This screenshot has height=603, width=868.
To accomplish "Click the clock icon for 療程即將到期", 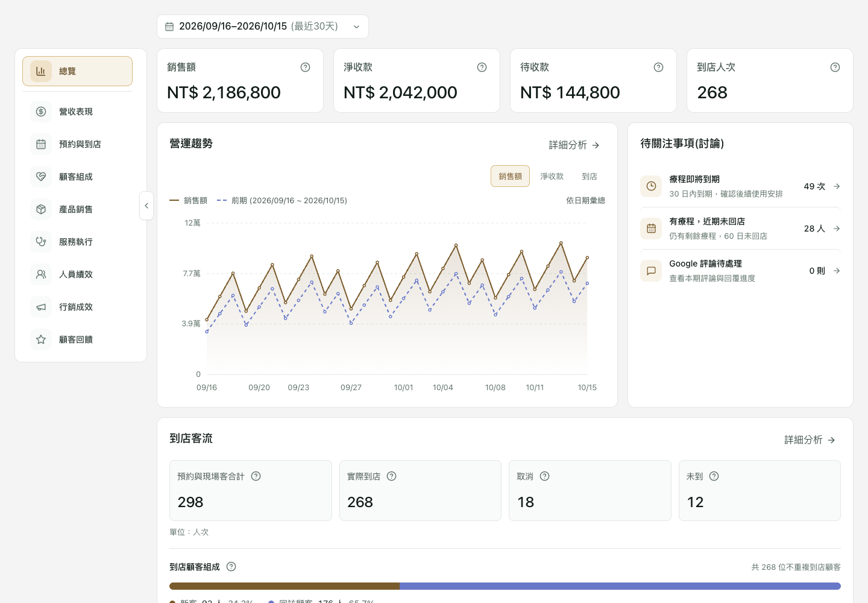I will pos(651,186).
